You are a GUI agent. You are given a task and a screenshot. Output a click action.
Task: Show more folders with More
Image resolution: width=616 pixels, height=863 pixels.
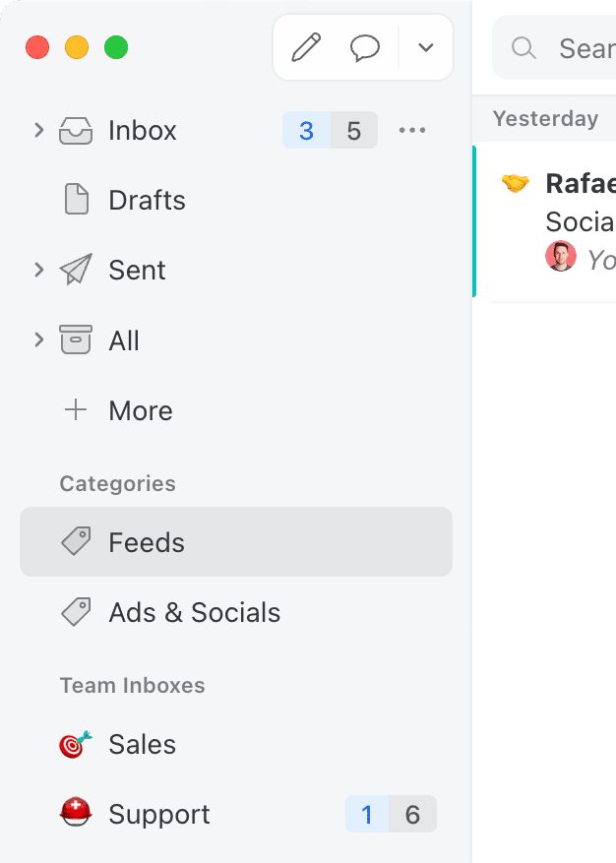click(x=140, y=410)
